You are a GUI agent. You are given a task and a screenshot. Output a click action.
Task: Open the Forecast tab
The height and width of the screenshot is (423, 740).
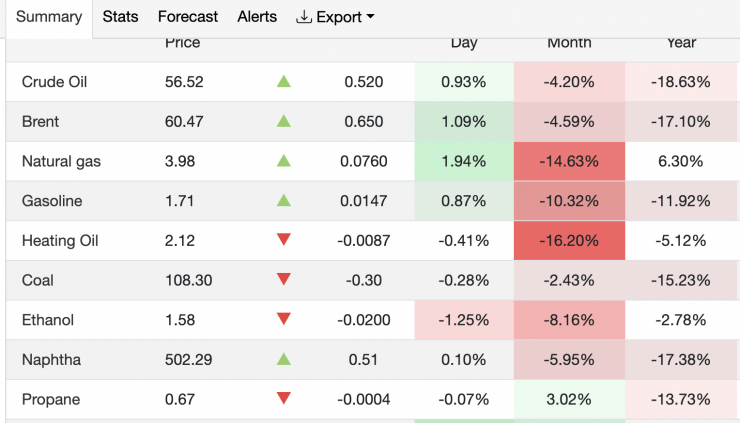pyautogui.click(x=188, y=17)
